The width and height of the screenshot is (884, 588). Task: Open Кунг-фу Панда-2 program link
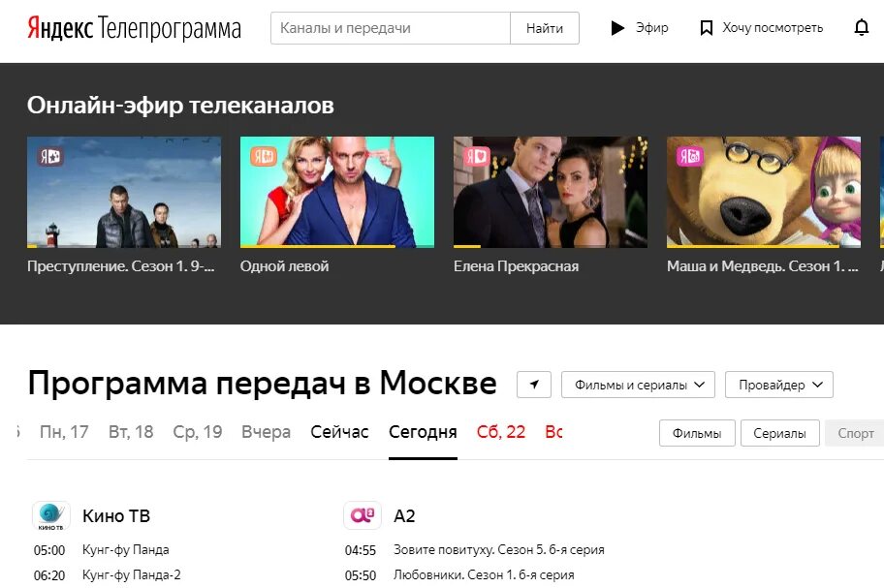point(132,575)
